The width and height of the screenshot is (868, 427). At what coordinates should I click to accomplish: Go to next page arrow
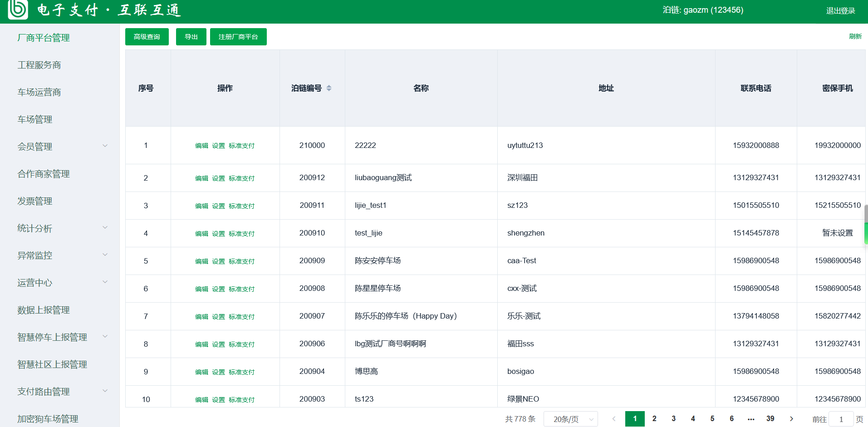792,419
